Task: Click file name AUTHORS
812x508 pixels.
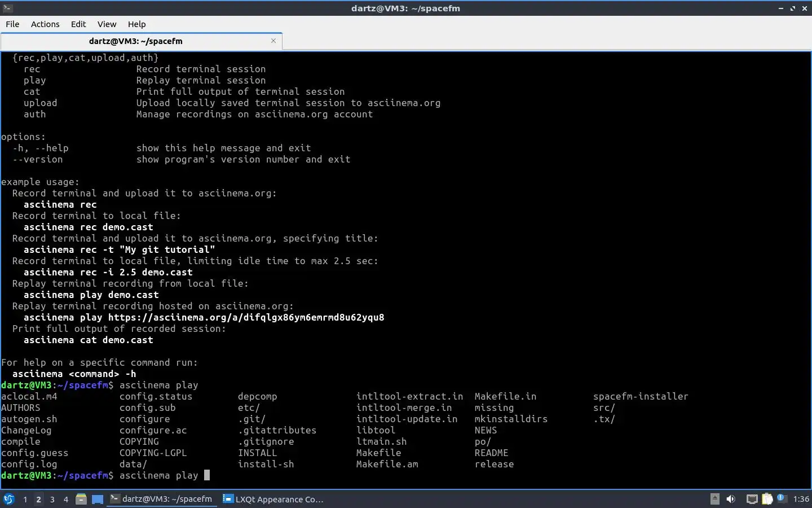Action: pyautogui.click(x=21, y=408)
